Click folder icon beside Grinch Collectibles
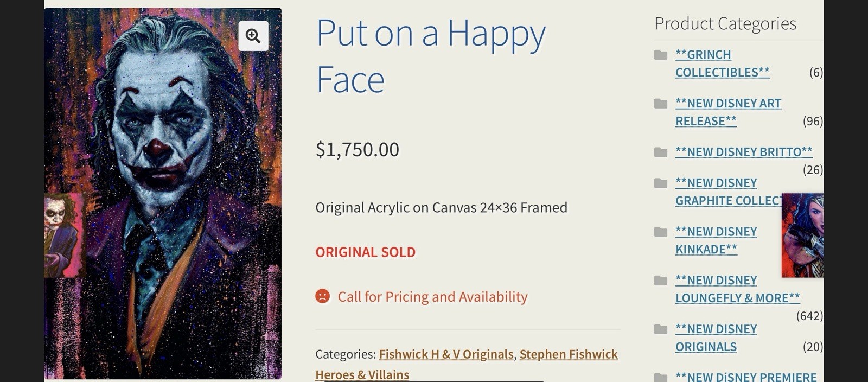 [661, 55]
